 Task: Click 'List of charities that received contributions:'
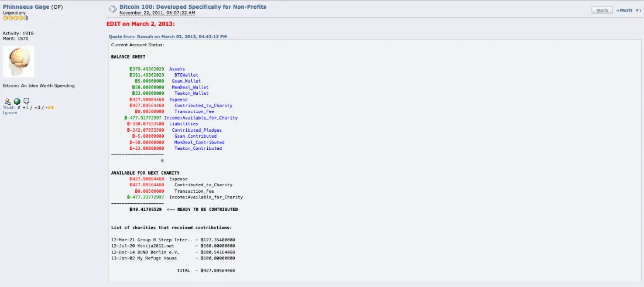(x=172, y=227)
